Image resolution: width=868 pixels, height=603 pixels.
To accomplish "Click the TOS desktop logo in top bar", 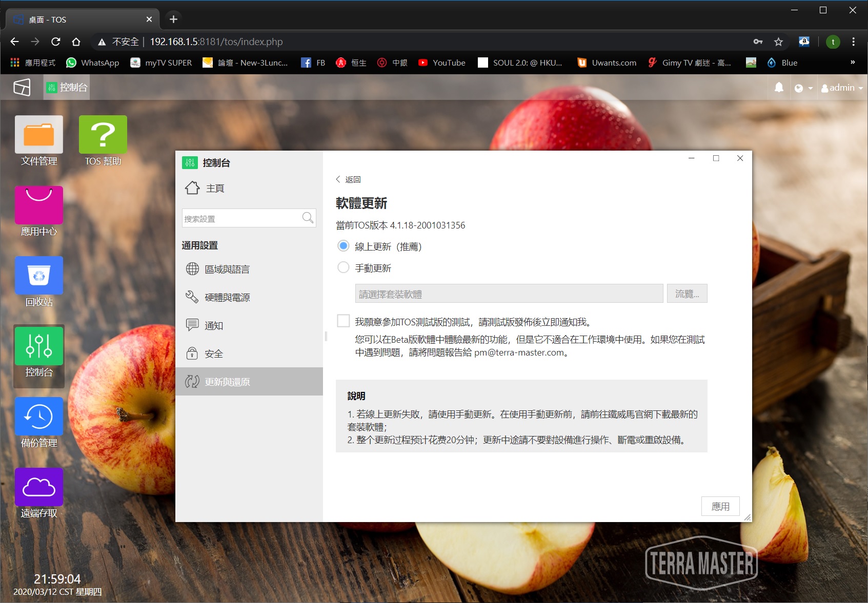I will coord(22,88).
